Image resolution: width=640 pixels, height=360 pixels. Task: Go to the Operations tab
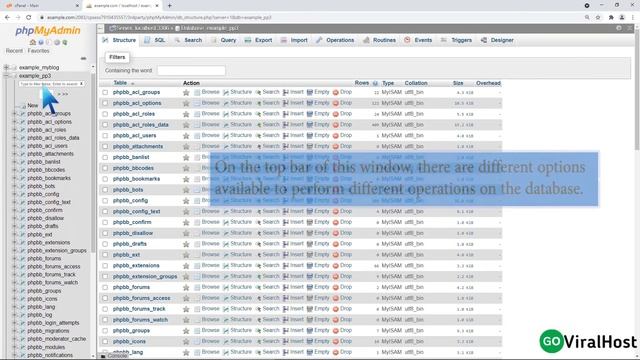335,40
